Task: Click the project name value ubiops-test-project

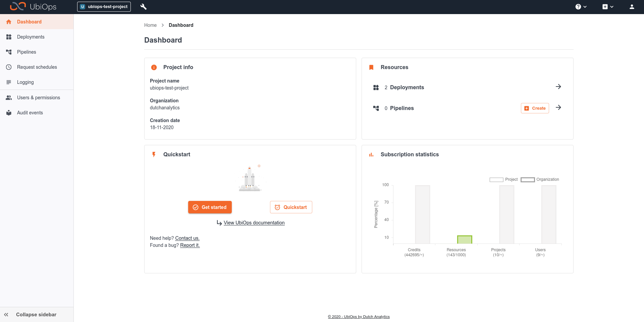Action: [169, 88]
